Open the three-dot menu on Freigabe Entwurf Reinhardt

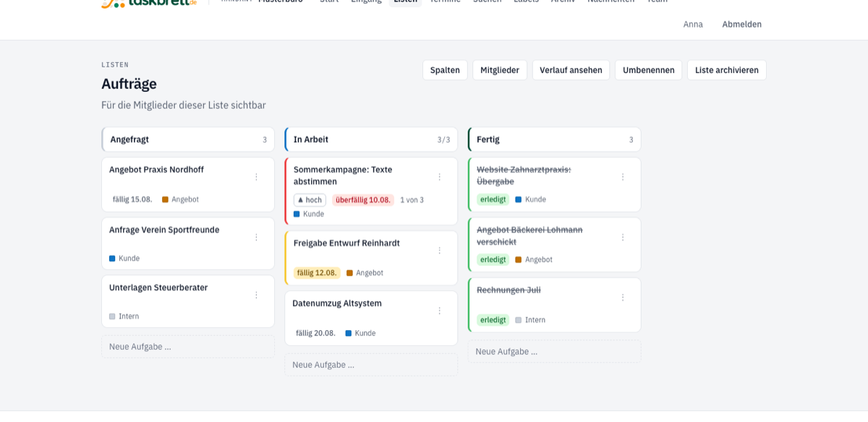[439, 250]
